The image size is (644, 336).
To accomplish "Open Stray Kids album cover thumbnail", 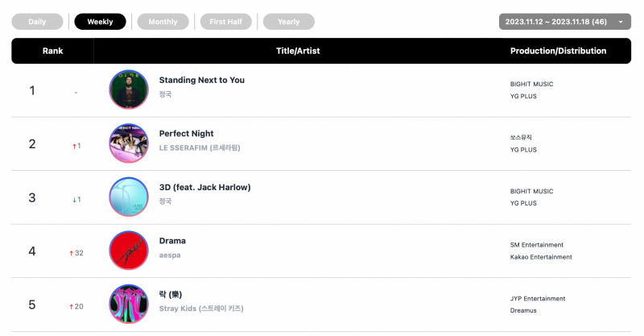I will tap(129, 304).
